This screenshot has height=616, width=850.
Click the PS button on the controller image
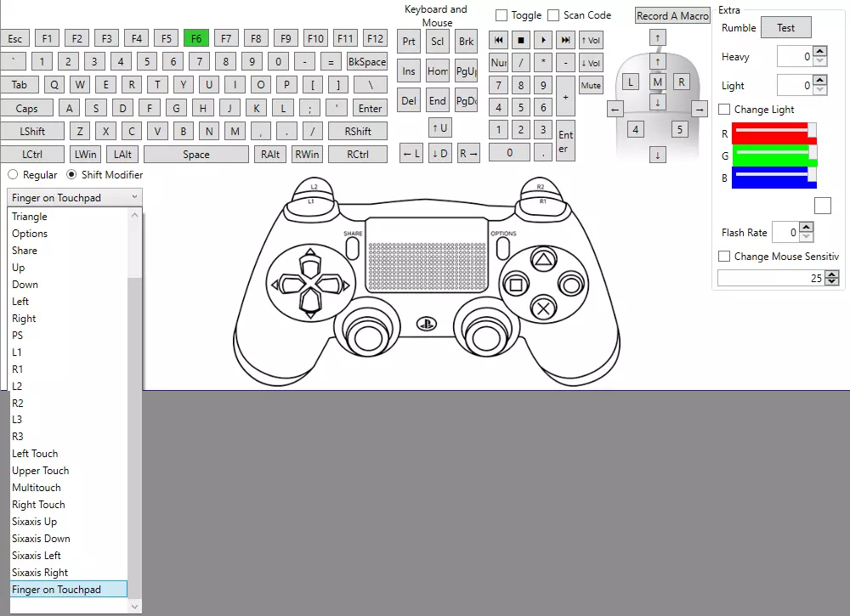pyautogui.click(x=427, y=324)
